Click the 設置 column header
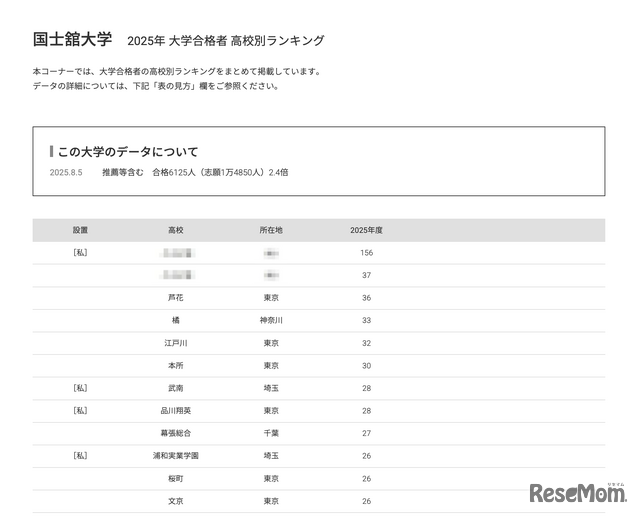 [x=80, y=230]
